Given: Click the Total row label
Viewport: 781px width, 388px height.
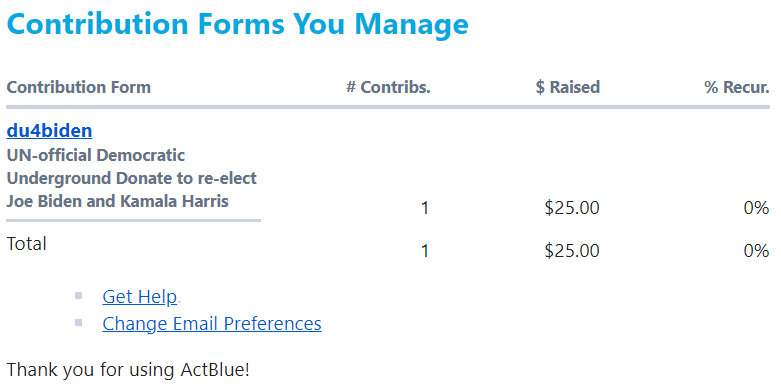Looking at the screenshot, I should (26, 244).
